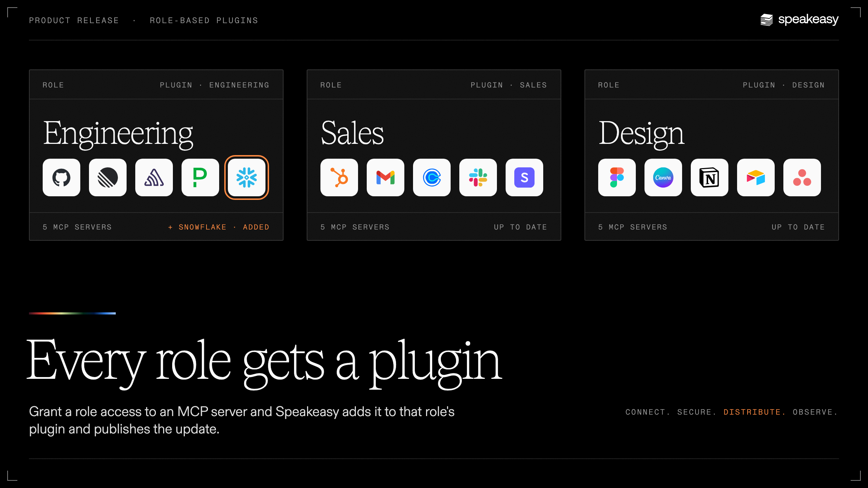
Task: Click the PagerDuty icon in Engineering
Action: 200,177
